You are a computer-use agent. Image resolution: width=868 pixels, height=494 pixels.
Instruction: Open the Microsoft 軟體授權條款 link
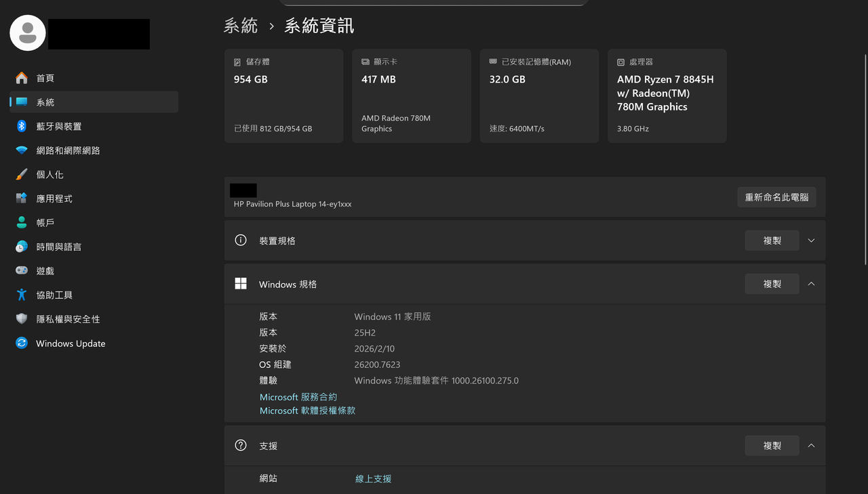pos(307,410)
